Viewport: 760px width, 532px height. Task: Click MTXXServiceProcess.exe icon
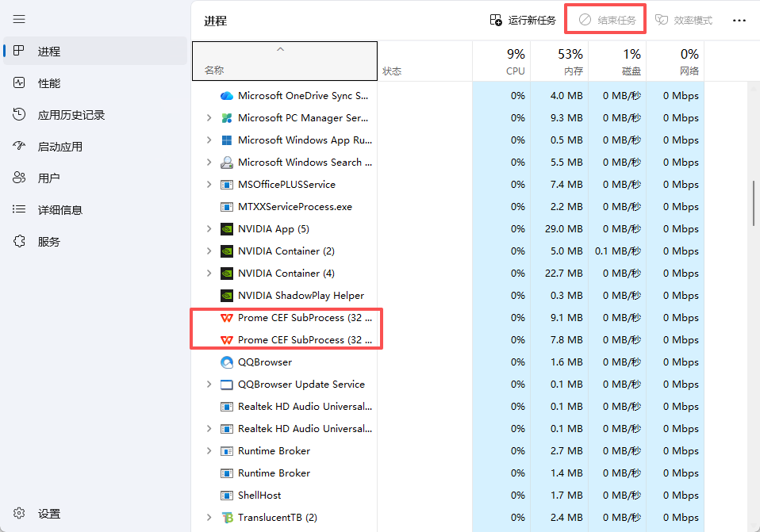click(226, 207)
